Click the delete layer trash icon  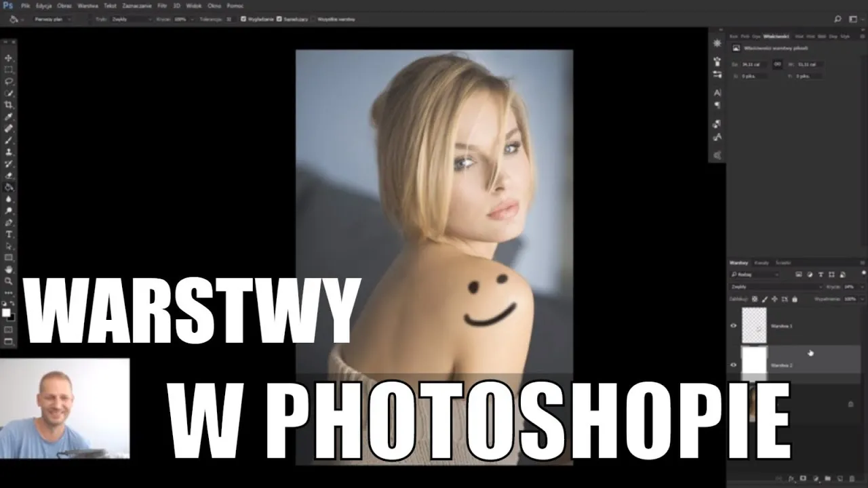coord(852,479)
